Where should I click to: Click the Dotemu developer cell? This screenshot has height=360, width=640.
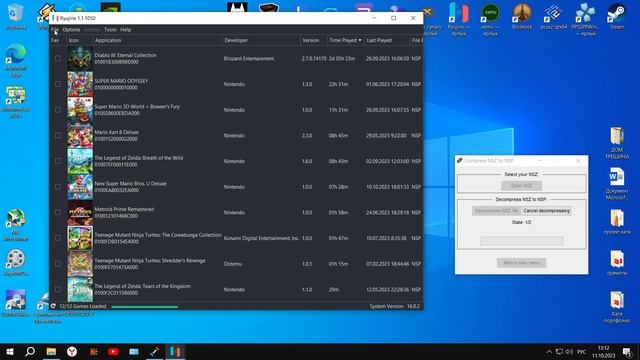click(233, 264)
